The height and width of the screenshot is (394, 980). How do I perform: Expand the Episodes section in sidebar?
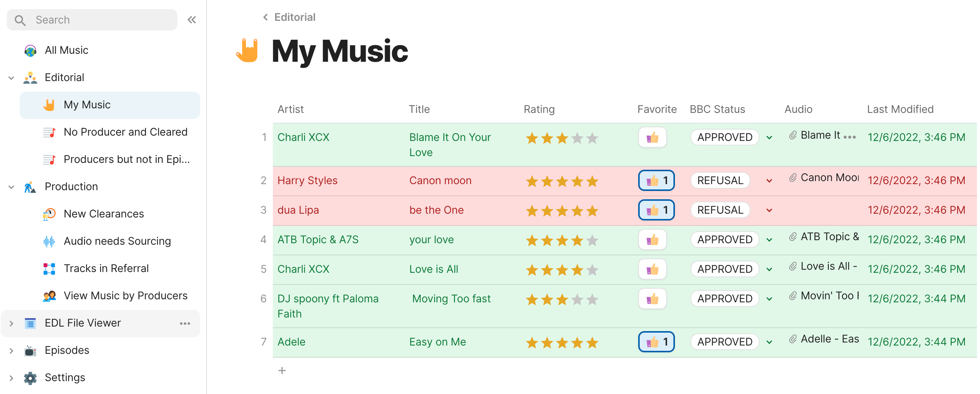point(11,351)
